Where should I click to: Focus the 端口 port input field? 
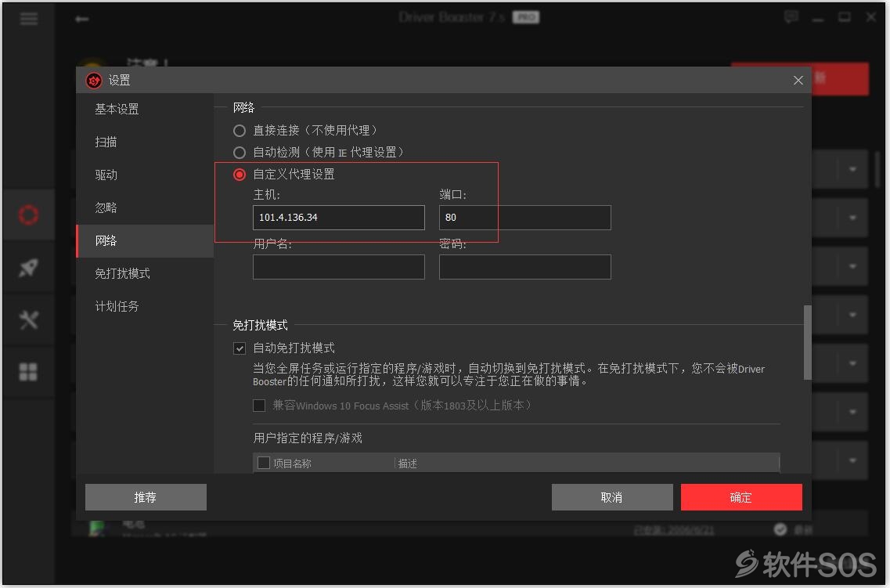click(x=525, y=218)
